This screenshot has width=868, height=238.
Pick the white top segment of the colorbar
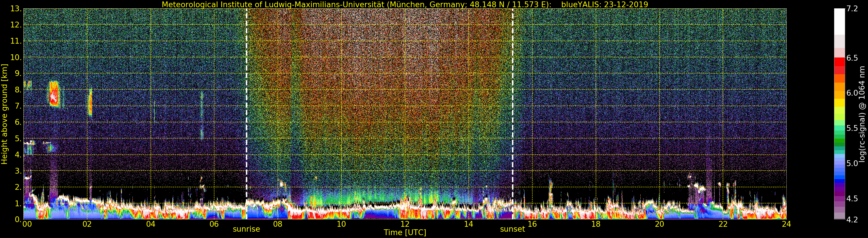[839, 22]
